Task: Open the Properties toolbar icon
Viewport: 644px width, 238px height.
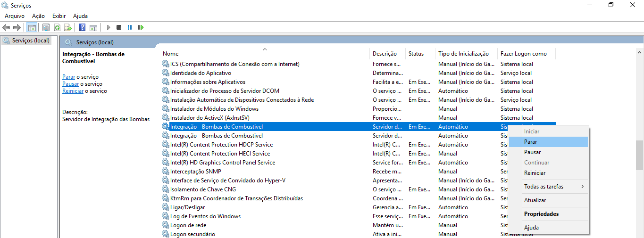Action: tap(46, 27)
